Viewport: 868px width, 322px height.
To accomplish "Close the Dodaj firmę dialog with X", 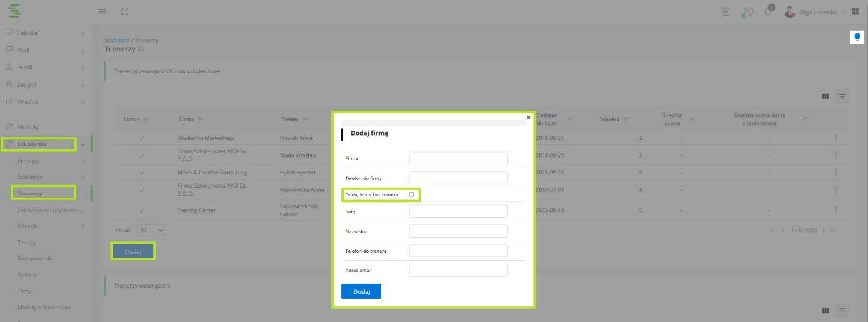I will point(528,117).
